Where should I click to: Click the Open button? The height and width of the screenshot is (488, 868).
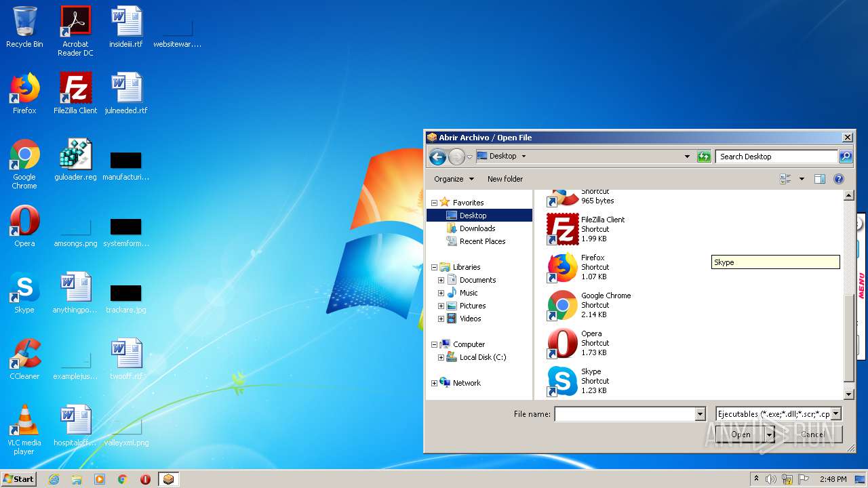click(x=741, y=434)
